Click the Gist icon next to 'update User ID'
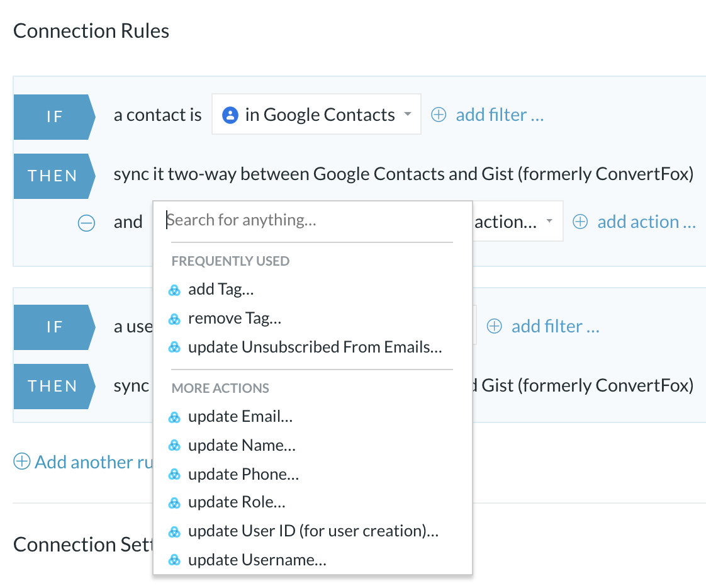The height and width of the screenshot is (588, 706). [x=174, y=532]
